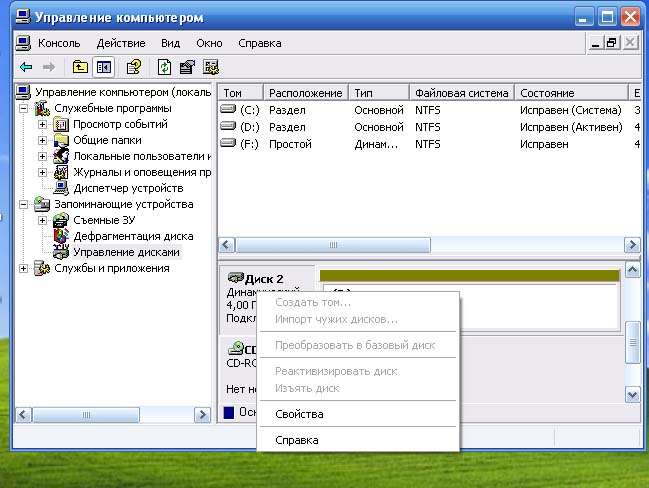Click the Up one level folder icon
The height and width of the screenshot is (488, 649).
coord(81,67)
